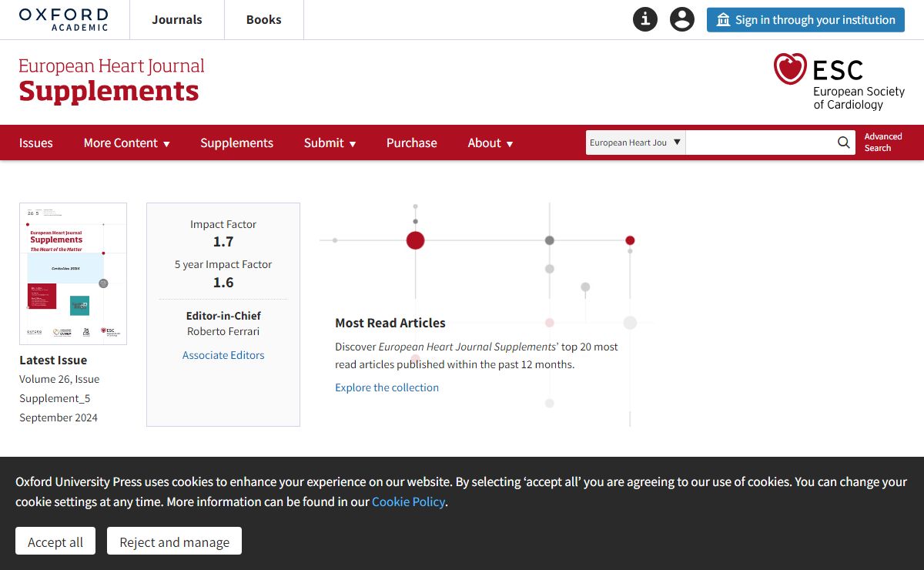Image resolution: width=924 pixels, height=570 pixels.
Task: Open the search scope dropdown
Action: (636, 142)
